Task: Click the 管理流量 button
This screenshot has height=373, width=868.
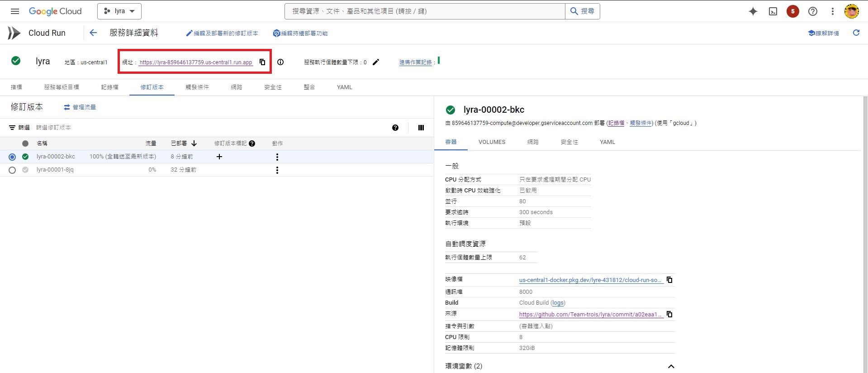Action: point(80,107)
